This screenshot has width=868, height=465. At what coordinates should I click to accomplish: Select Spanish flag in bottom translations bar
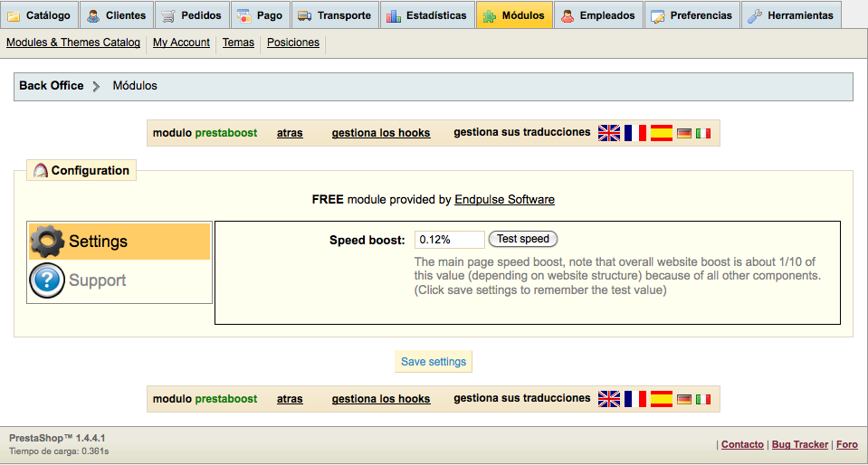(x=661, y=399)
